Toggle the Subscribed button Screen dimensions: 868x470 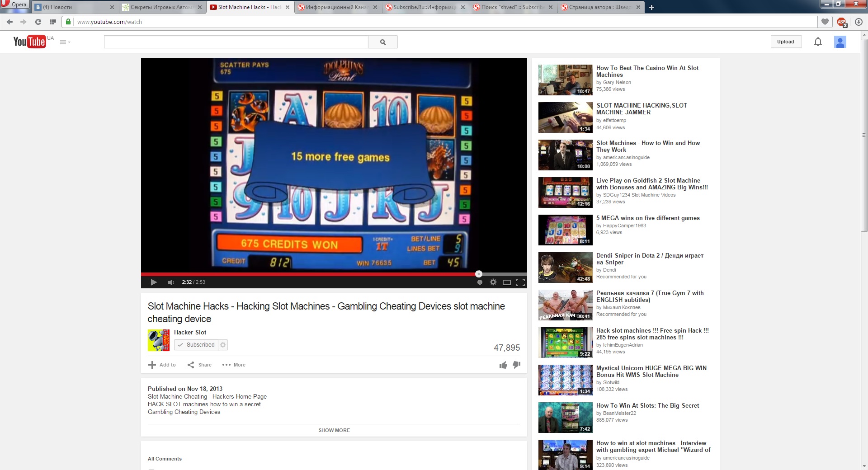click(196, 345)
